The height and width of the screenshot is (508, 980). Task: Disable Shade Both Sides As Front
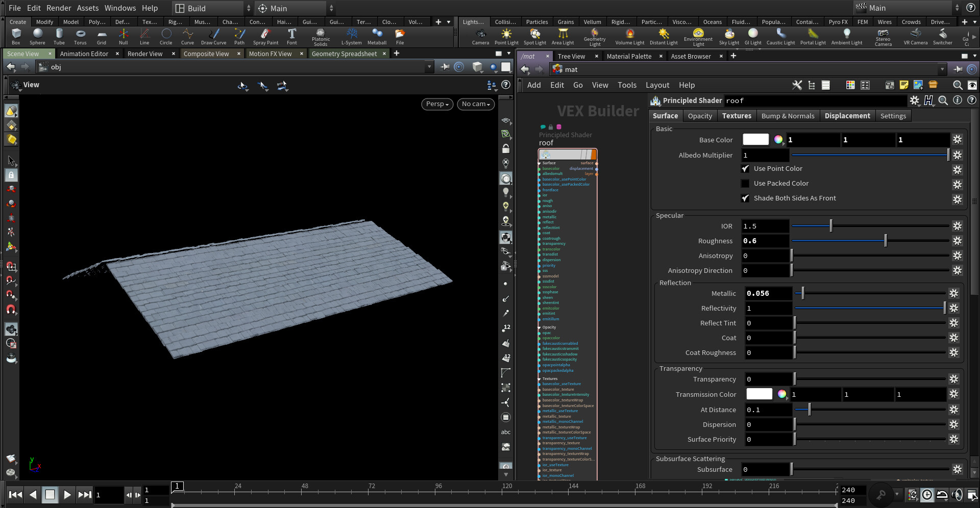745,198
